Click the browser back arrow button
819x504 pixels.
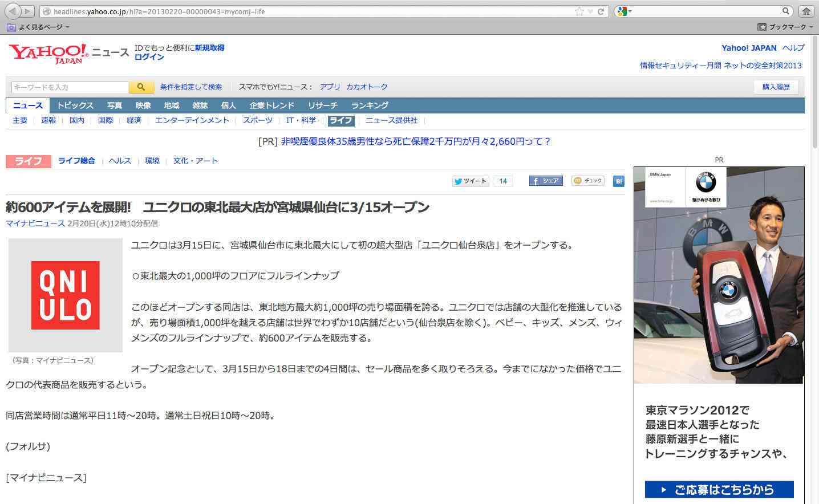(13, 11)
